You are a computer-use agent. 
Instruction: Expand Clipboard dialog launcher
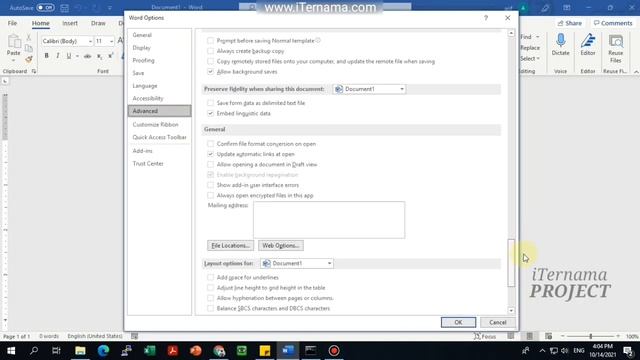tap(34, 71)
